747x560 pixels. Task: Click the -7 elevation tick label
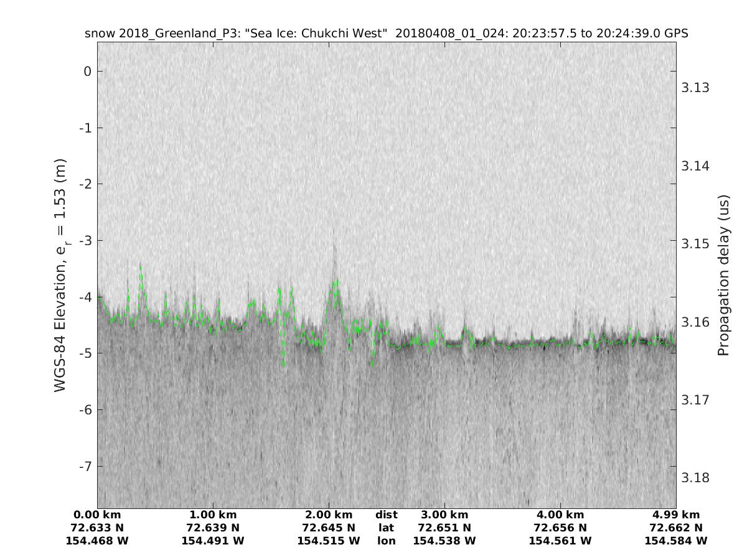(85, 466)
